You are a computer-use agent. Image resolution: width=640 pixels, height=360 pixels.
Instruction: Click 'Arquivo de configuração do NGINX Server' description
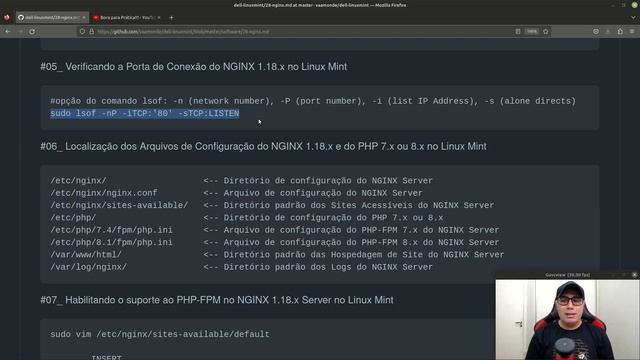(x=323, y=193)
